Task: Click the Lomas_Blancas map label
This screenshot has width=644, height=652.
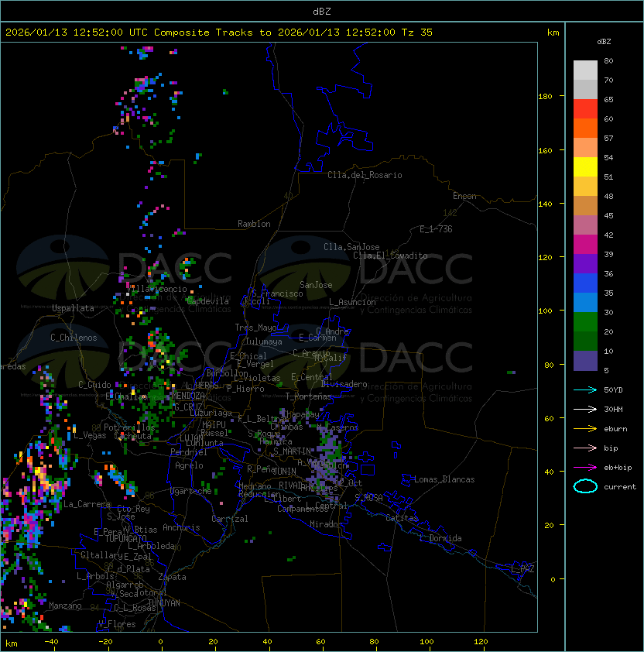Action: tap(444, 479)
